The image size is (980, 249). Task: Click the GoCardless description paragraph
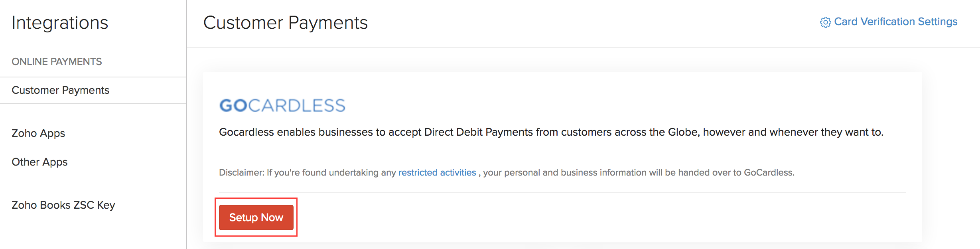551,132
